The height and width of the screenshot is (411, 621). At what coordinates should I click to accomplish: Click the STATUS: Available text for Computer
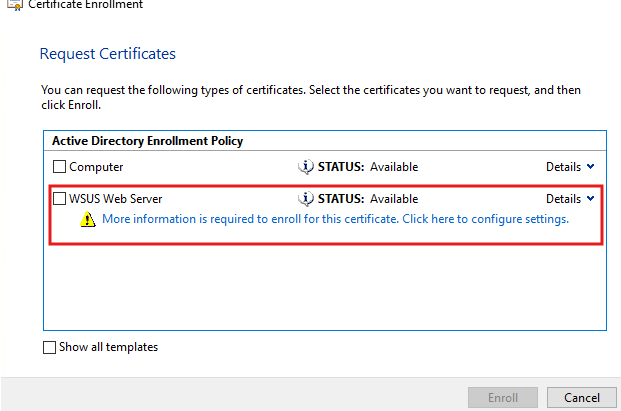368,167
